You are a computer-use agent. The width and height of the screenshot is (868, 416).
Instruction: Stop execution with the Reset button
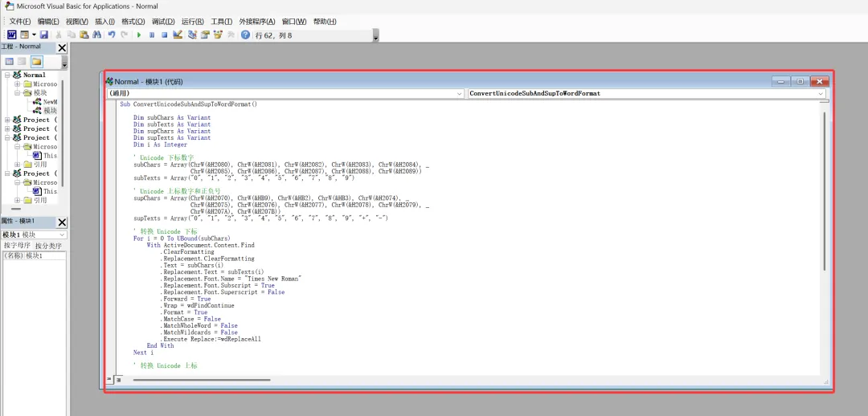pyautogui.click(x=165, y=35)
